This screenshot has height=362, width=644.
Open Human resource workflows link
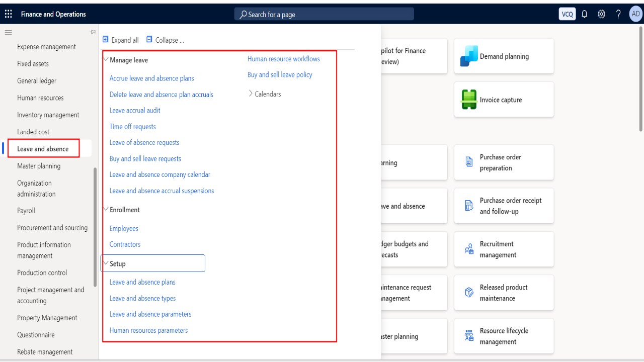(284, 59)
